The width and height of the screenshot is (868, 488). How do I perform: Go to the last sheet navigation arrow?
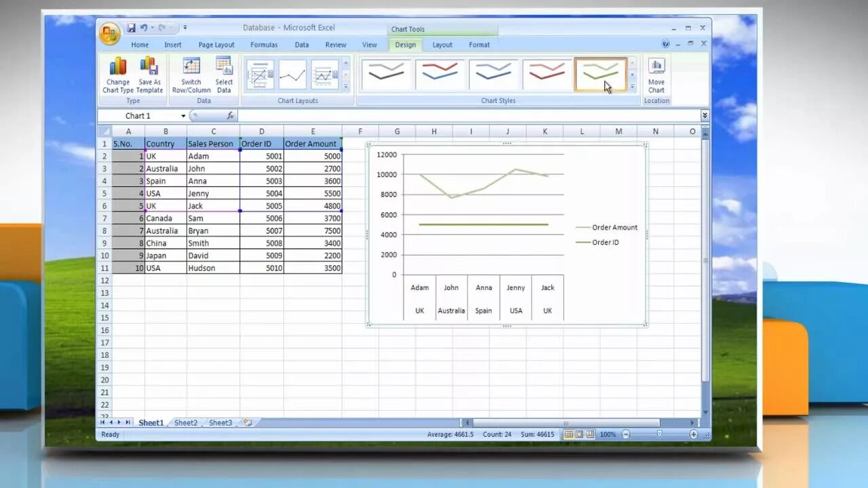click(x=127, y=422)
